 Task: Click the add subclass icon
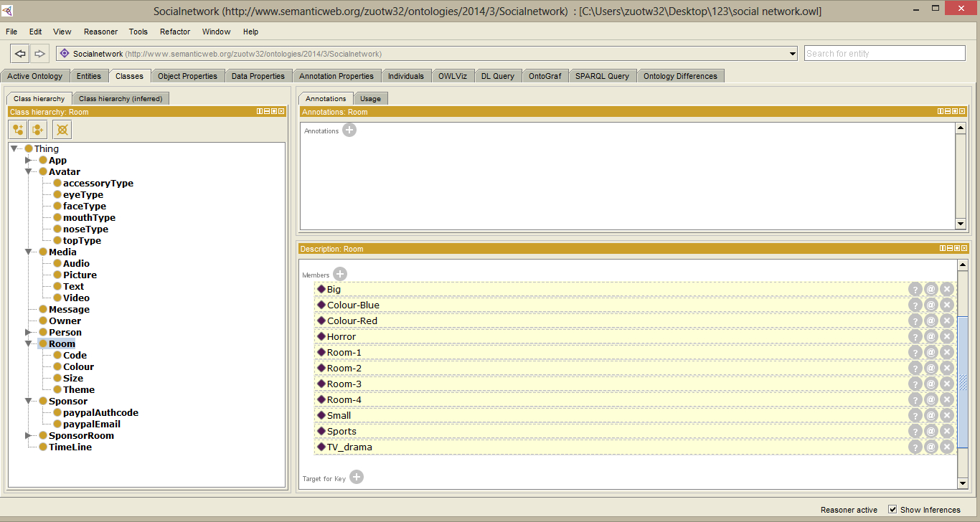(18, 130)
